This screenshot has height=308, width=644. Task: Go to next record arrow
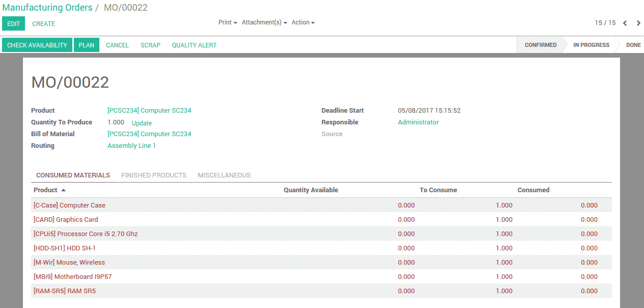(x=638, y=23)
